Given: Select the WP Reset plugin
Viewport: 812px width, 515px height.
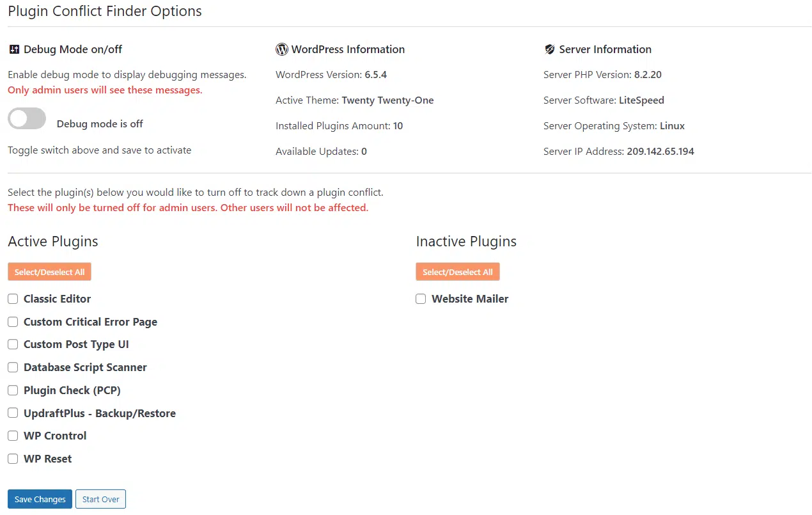Looking at the screenshot, I should tap(12, 459).
